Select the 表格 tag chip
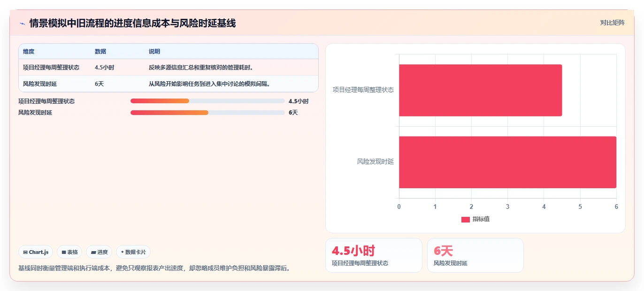This screenshot has height=291, width=644. 69,252
